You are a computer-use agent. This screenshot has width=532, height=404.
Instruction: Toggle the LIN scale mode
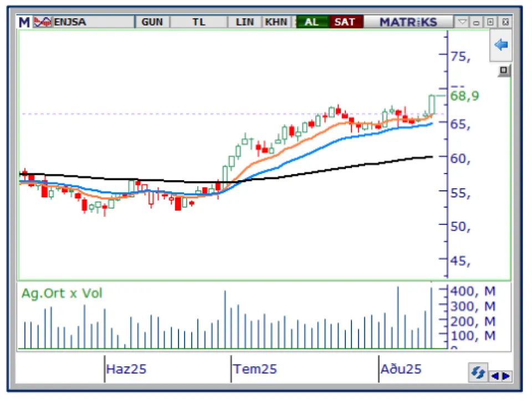[x=244, y=22]
